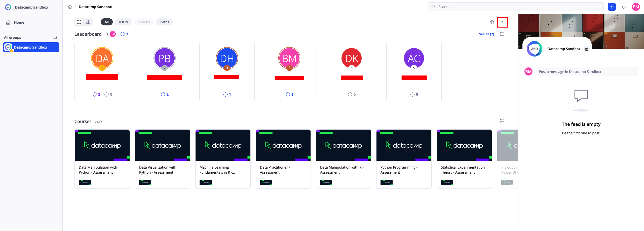Expand Courses section list view

tap(502, 121)
